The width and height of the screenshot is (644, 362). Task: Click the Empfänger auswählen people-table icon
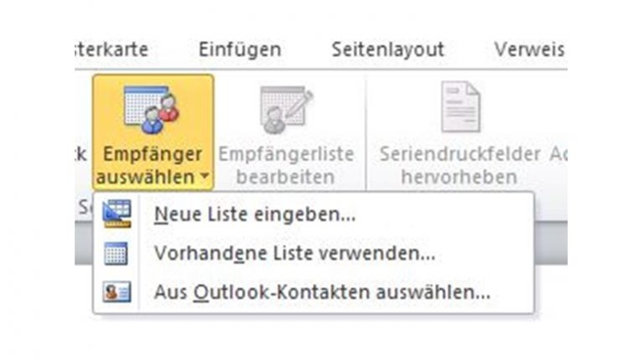(x=152, y=110)
